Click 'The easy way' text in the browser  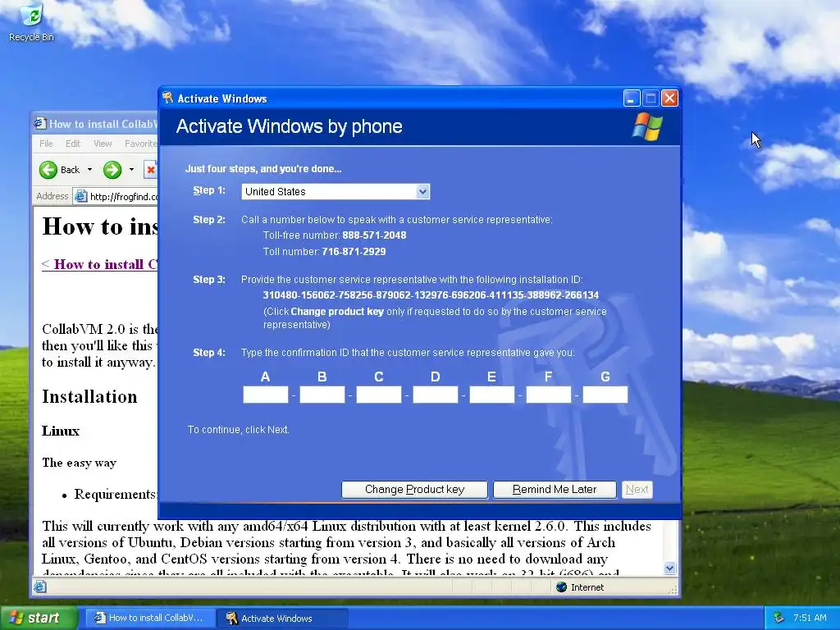[x=80, y=463]
